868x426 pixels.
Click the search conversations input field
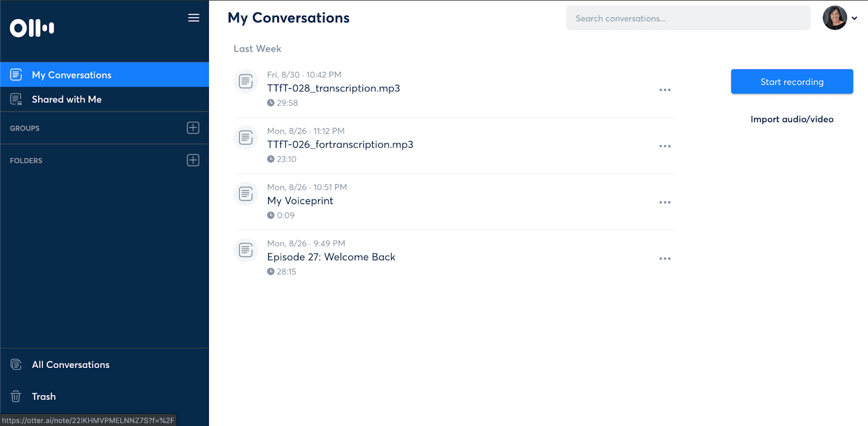(x=687, y=18)
